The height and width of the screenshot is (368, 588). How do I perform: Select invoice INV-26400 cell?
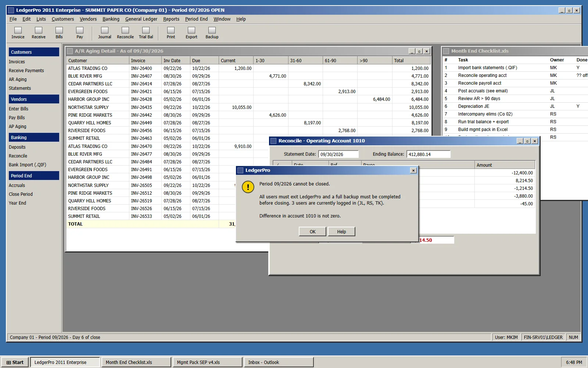pos(145,68)
